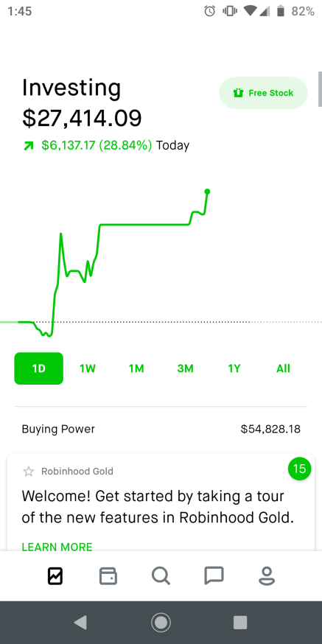Image resolution: width=322 pixels, height=644 pixels.
Task: Select the 1D time range
Action: point(38,368)
